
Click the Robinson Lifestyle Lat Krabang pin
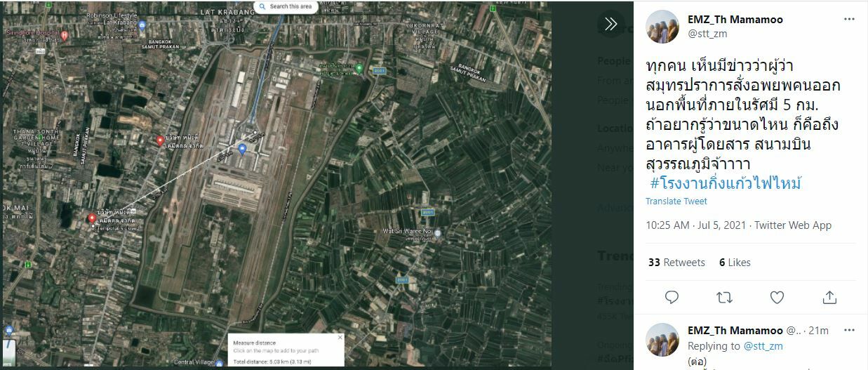(x=142, y=25)
